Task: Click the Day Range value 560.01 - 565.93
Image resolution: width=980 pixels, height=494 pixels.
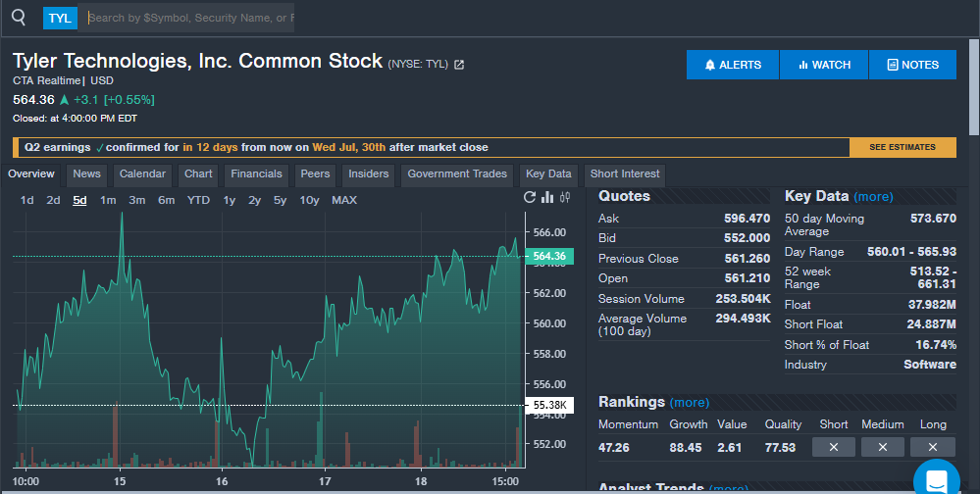Action: click(x=912, y=252)
